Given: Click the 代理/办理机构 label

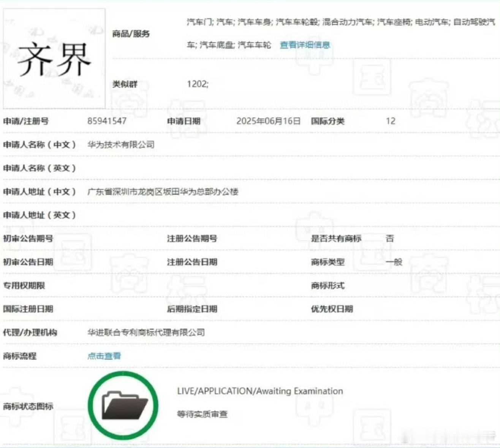Looking at the screenshot, I should point(30,332).
